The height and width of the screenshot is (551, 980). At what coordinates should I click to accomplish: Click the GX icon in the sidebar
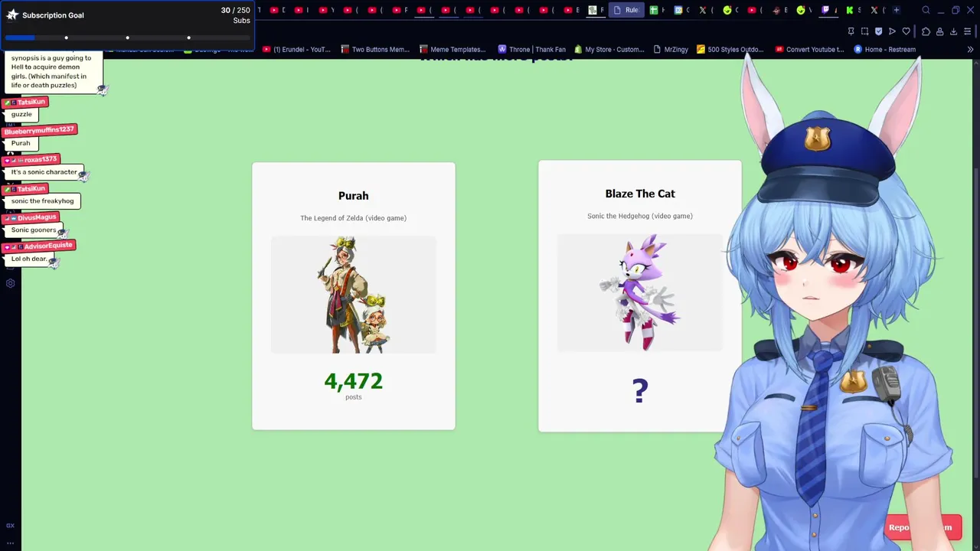point(10,526)
